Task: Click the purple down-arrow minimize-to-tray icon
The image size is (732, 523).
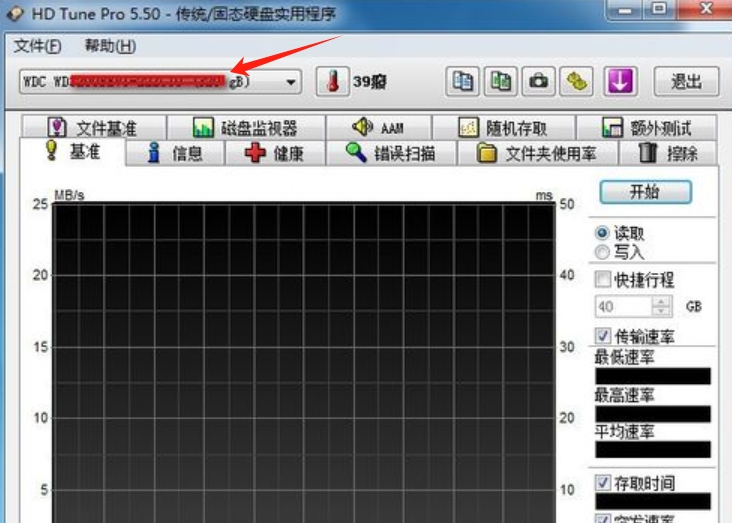Action: (619, 82)
